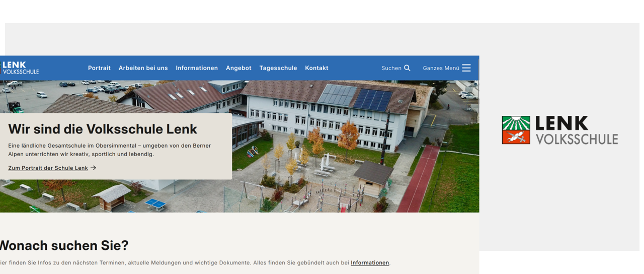Click the heading Wir sind die Volksschule Lenk
644x274 pixels.
click(103, 129)
